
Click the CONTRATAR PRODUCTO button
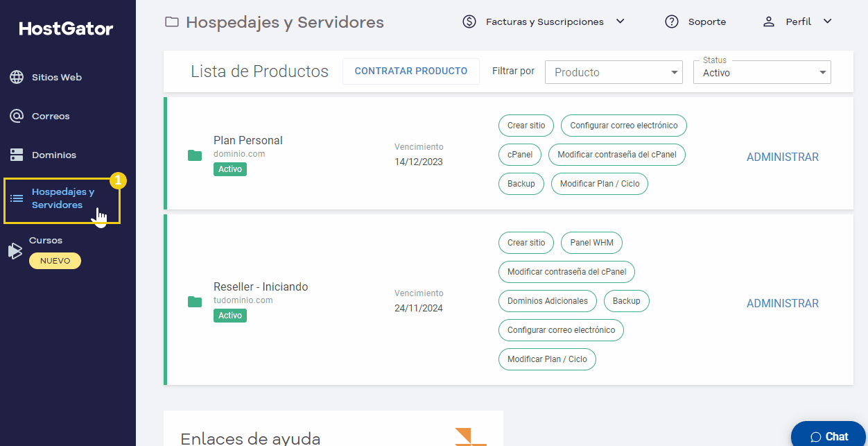pyautogui.click(x=411, y=71)
